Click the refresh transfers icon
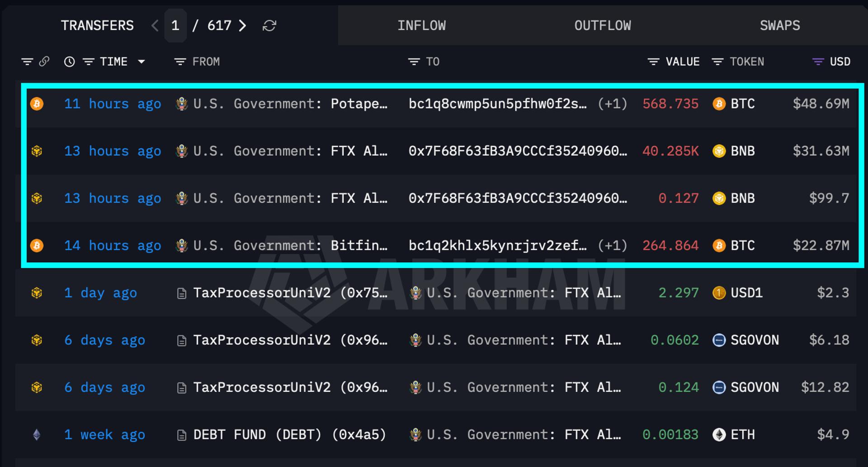 (x=269, y=26)
